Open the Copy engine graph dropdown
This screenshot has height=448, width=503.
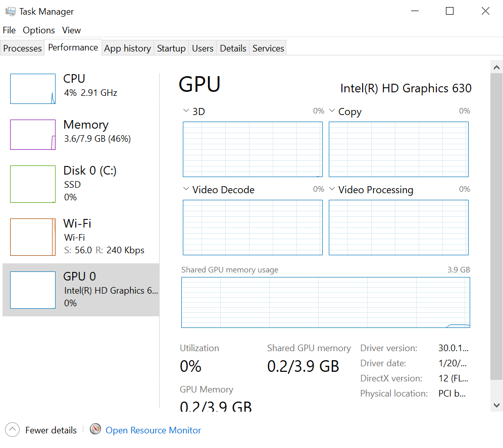click(x=332, y=111)
